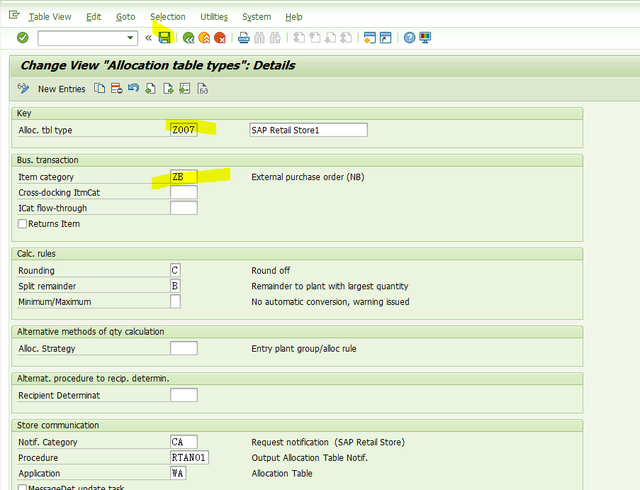Click the Minimum/Maximum field
Image resolution: width=640 pixels, height=490 pixels.
point(175,302)
